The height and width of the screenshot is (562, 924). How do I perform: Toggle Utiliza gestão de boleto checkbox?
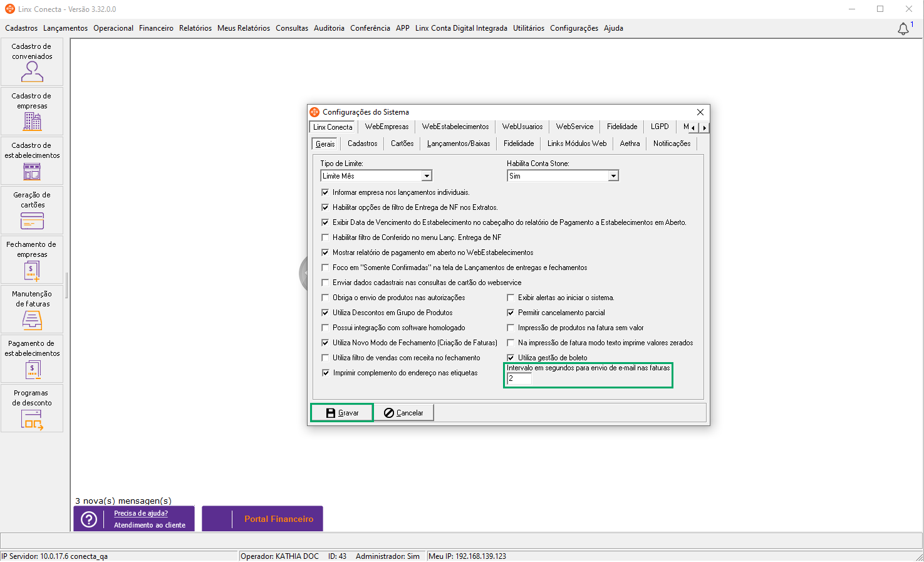coord(511,358)
